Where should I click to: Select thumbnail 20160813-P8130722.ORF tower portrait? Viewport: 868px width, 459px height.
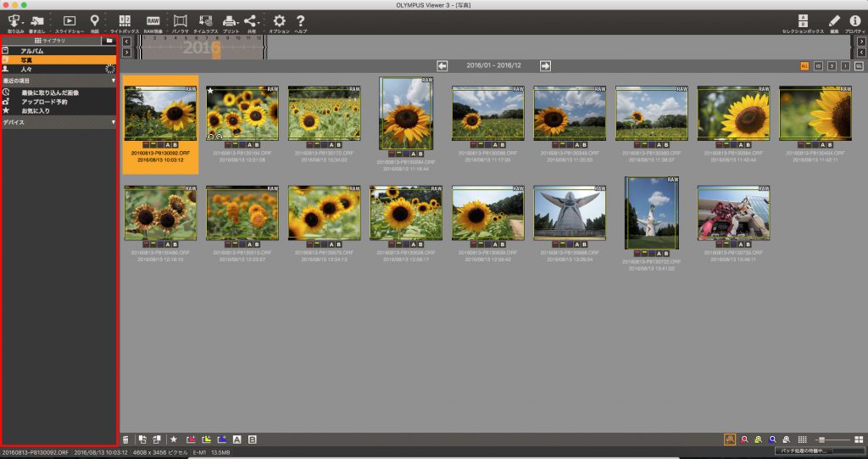tap(652, 214)
